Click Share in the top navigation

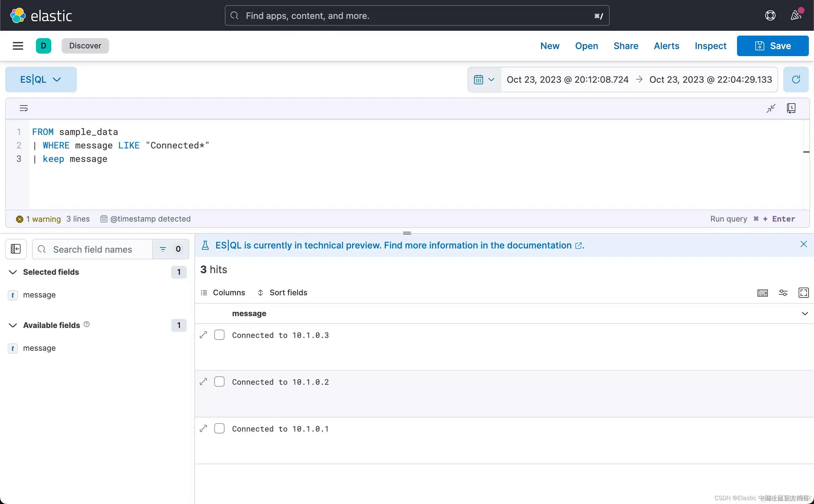[626, 46]
